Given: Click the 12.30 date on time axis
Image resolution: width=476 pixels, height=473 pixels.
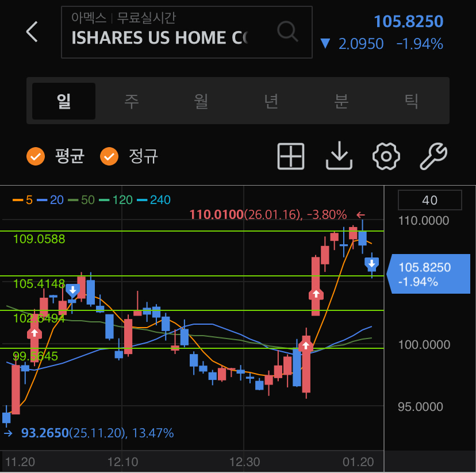Looking at the screenshot, I should (244, 462).
